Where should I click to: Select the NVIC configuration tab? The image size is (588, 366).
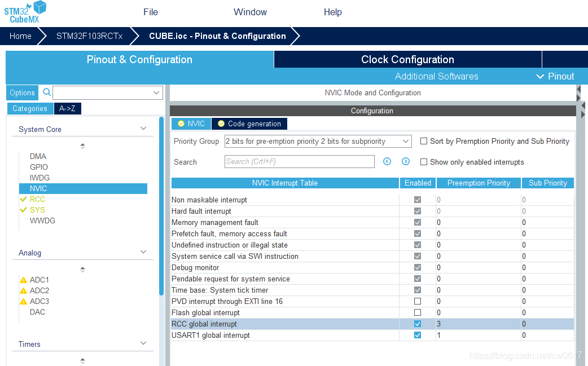[x=191, y=124]
